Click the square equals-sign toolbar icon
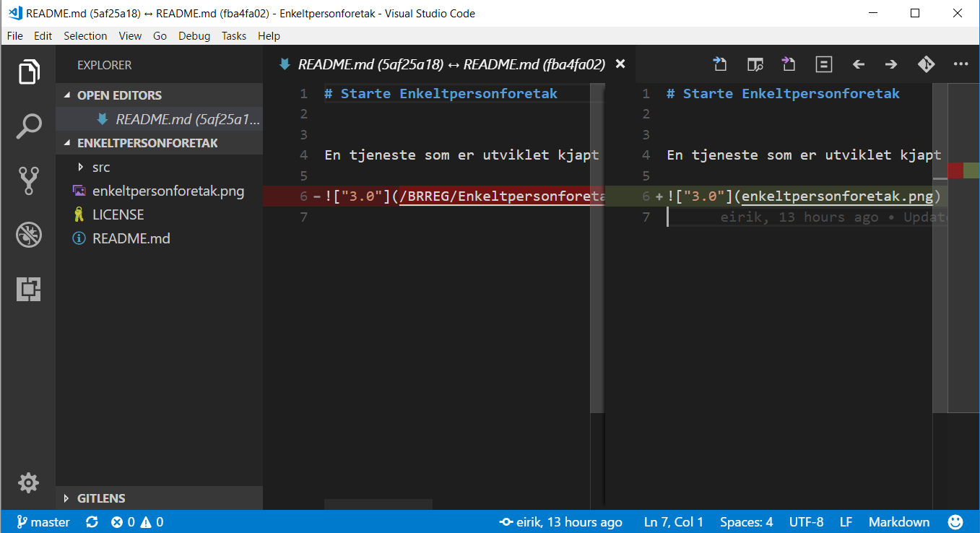This screenshot has width=980, height=533. point(824,64)
